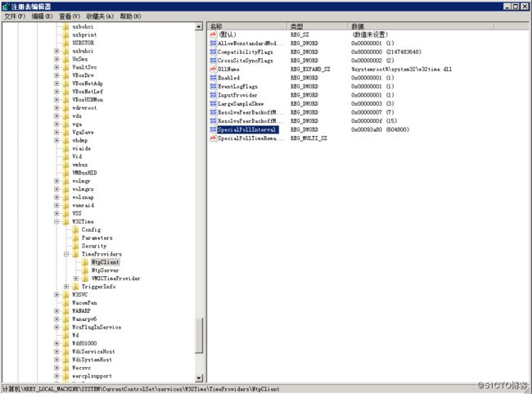Select the Enabled value name

228,78
